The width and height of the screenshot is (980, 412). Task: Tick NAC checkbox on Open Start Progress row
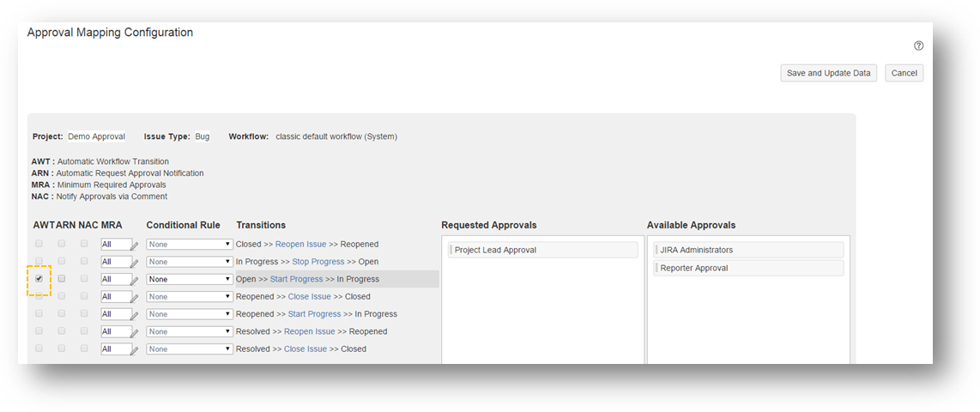tap(84, 279)
